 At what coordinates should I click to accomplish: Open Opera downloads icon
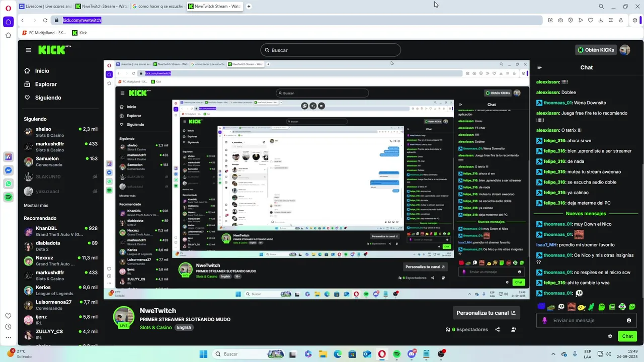601,20
